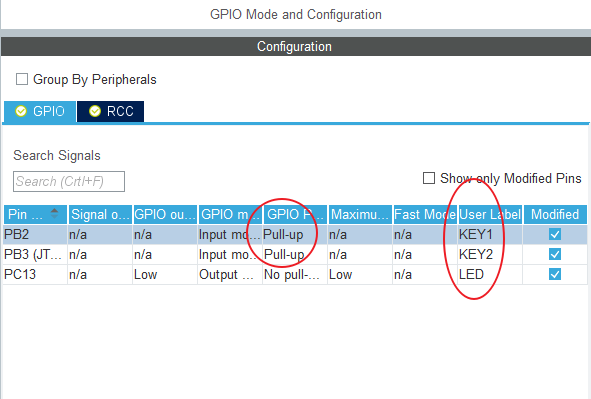Select the PC13 pin row
Image resolution: width=591 pixels, height=399 pixels.
pos(295,274)
